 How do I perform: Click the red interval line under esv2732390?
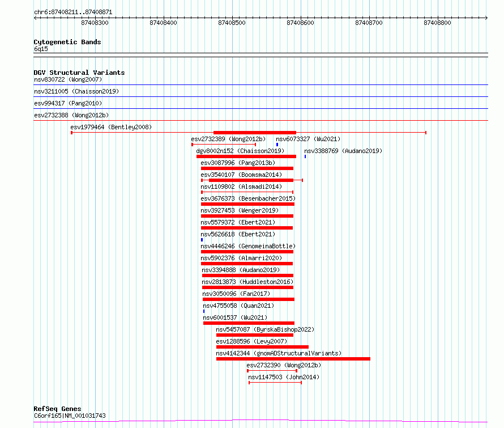pyautogui.click(x=272, y=371)
